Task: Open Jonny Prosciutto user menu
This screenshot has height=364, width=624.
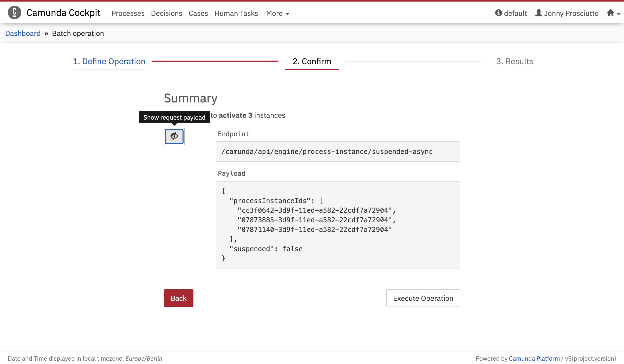Action: (567, 13)
